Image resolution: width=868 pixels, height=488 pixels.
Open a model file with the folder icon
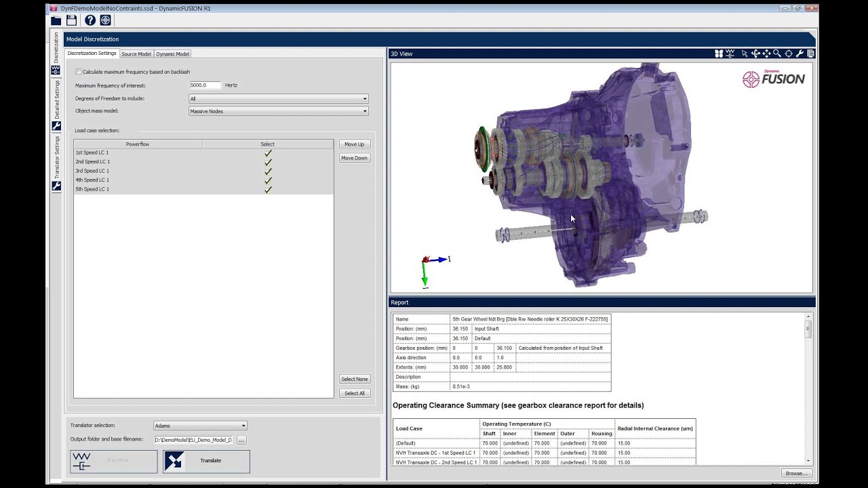[56, 20]
